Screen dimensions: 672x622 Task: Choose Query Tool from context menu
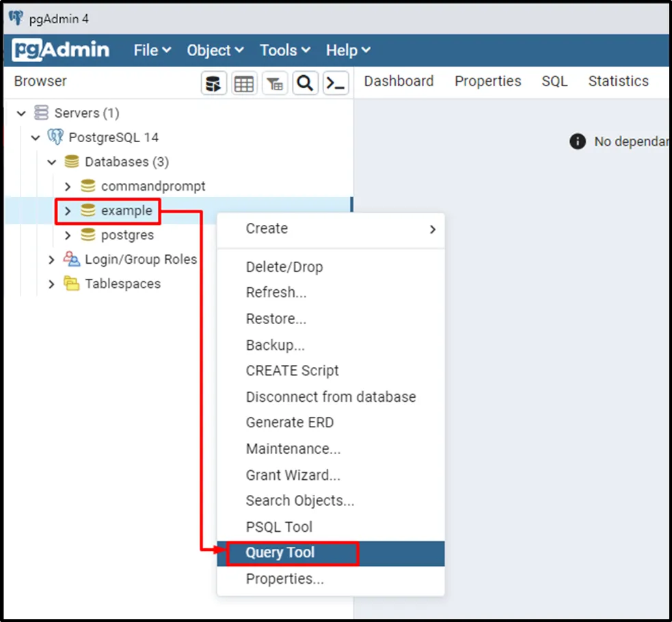tap(280, 552)
